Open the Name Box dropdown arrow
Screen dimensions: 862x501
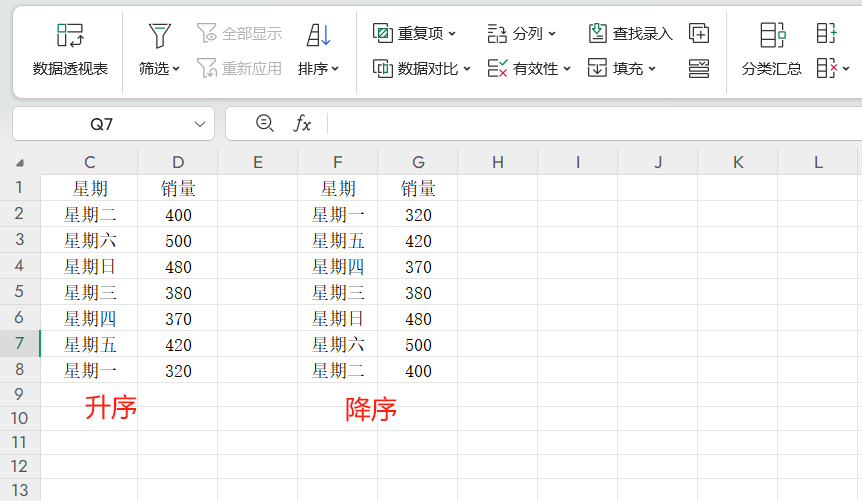click(198, 124)
